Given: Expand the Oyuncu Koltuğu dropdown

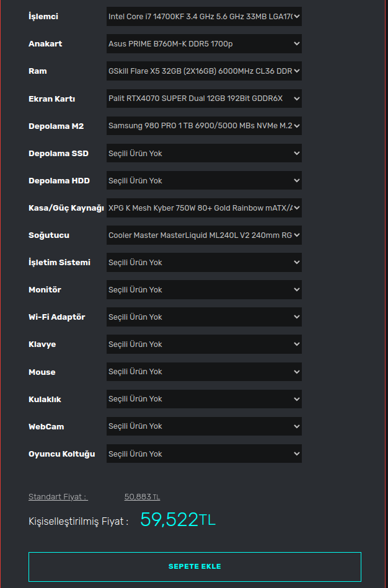Looking at the screenshot, I should point(204,454).
